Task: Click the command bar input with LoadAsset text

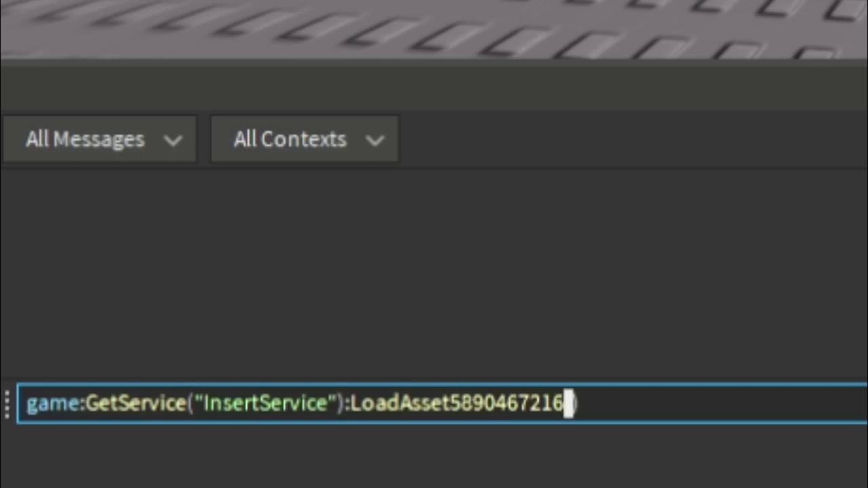Action: 442,403
